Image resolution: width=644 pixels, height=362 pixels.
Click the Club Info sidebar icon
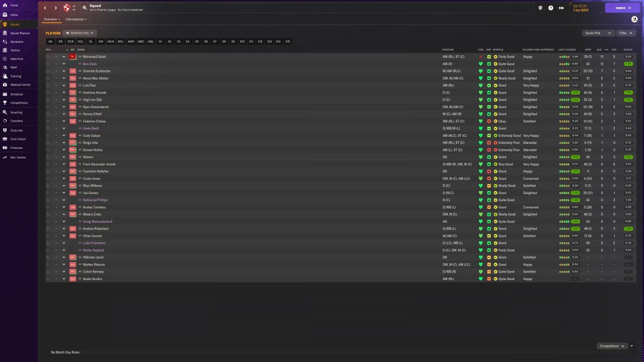pos(5,130)
